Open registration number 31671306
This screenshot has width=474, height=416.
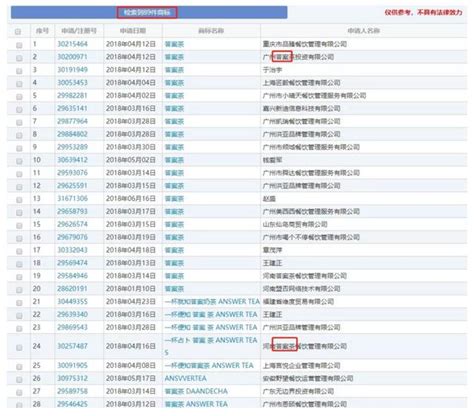pos(72,199)
